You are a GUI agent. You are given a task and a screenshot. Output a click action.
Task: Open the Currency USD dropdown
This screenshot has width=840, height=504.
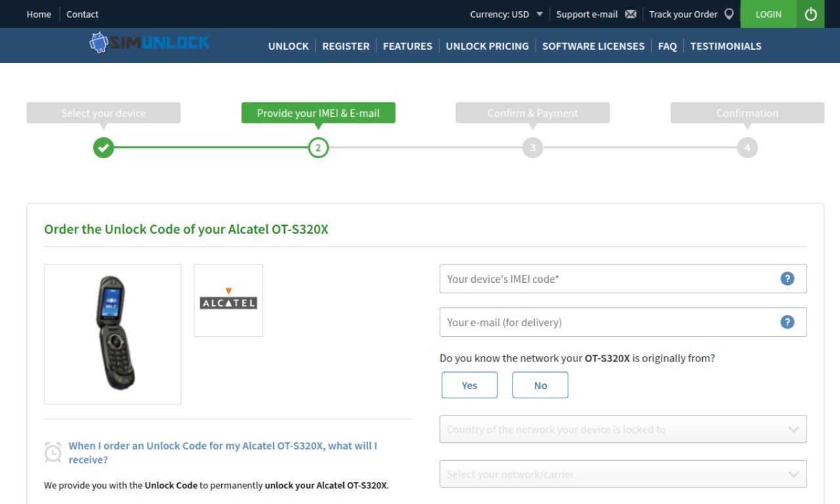click(x=506, y=14)
